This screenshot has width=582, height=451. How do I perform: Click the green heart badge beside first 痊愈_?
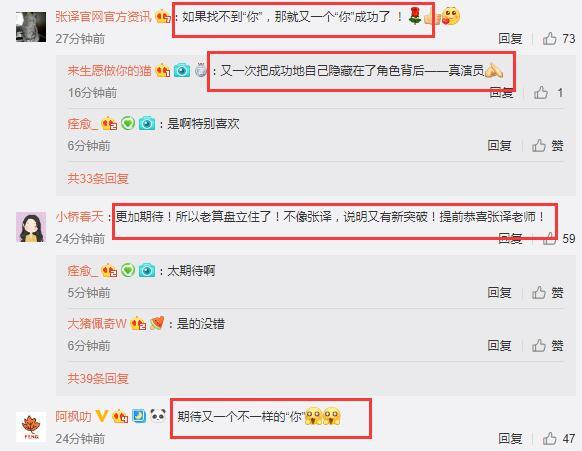(128, 123)
